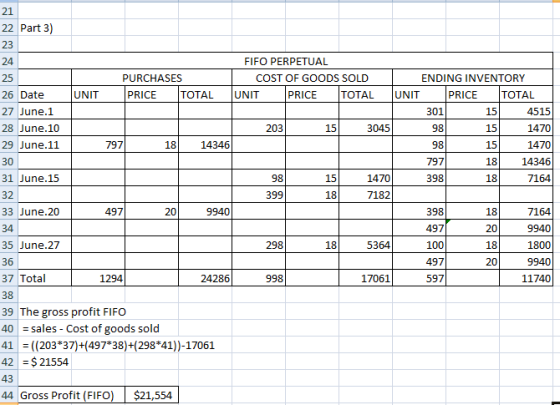Select TOTAL heading under COST OF GOODS SOLD

pos(366,95)
